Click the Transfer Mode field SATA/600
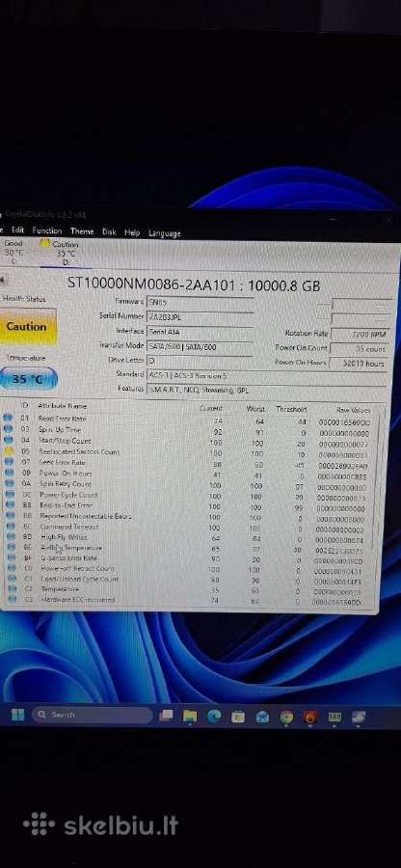This screenshot has width=401, height=868. click(200, 345)
